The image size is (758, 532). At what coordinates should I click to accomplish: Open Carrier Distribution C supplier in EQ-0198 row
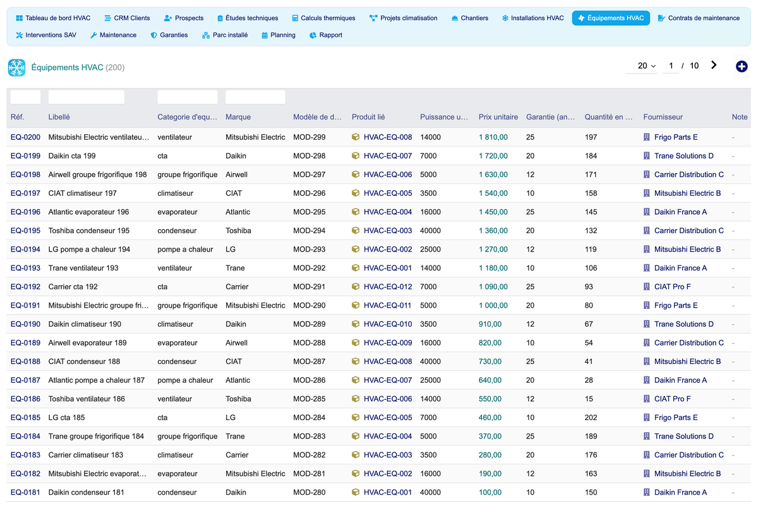click(689, 174)
